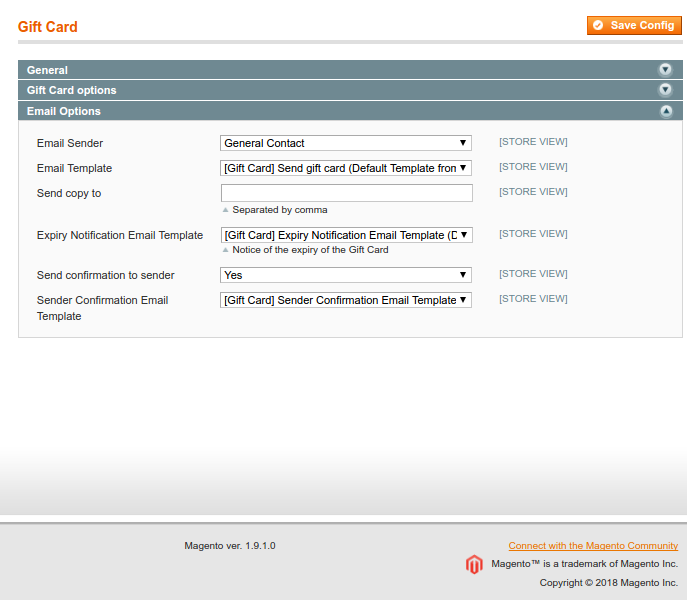The image size is (687, 600).
Task: Open Send confirmation to sender dropdown
Action: pos(345,275)
